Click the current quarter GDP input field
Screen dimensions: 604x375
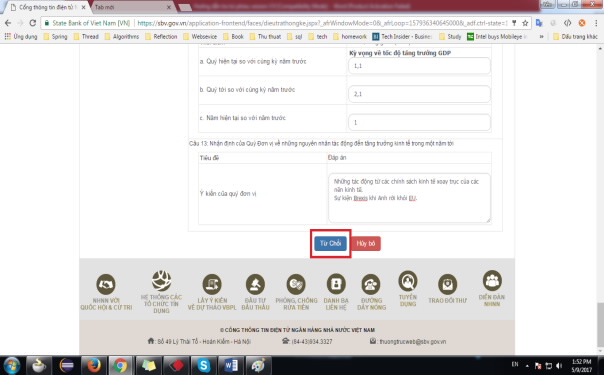(419, 66)
